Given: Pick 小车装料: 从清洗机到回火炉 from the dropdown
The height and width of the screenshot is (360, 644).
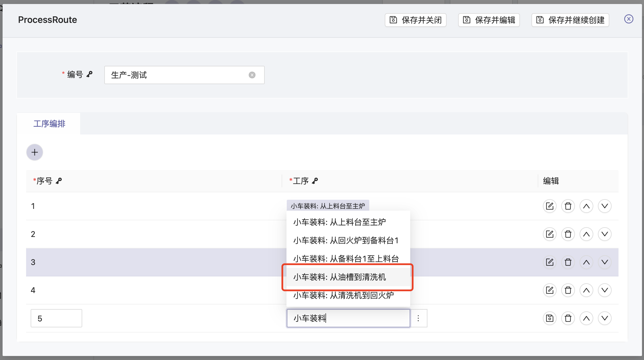Looking at the screenshot, I should coord(344,295).
